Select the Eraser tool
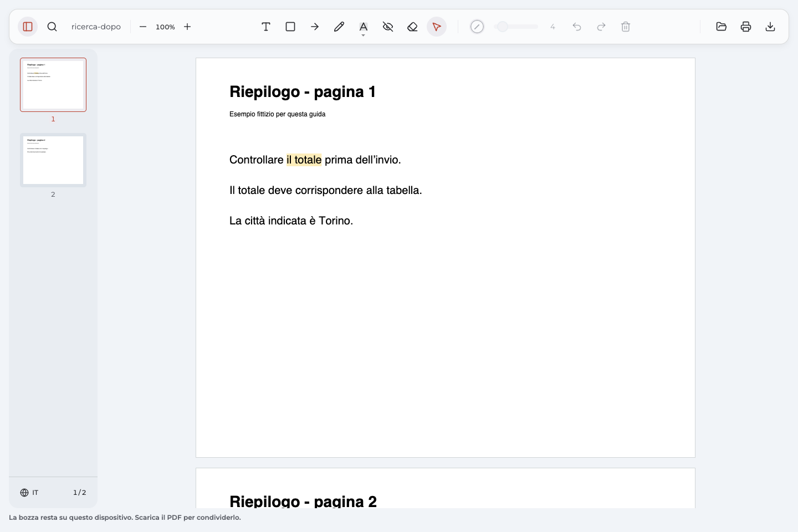 click(x=412, y=27)
